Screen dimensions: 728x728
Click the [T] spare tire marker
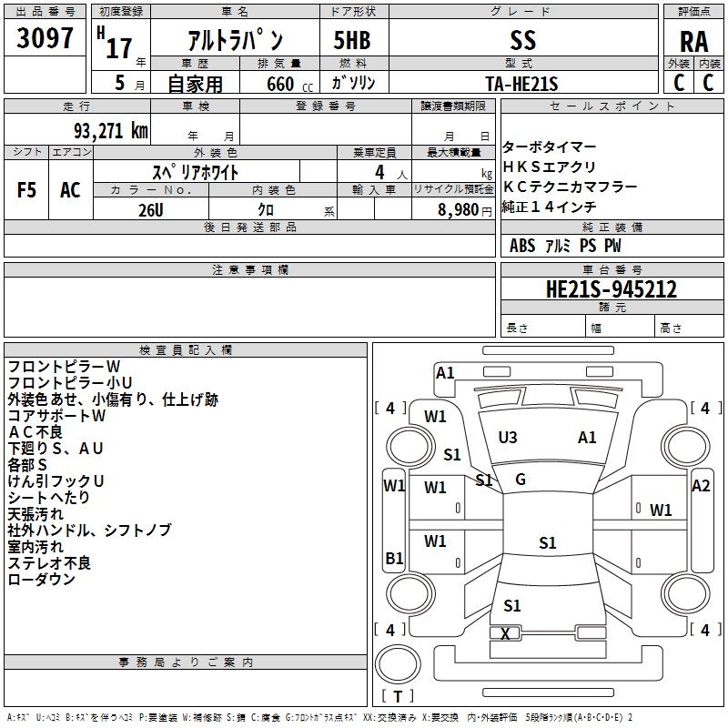tap(398, 697)
